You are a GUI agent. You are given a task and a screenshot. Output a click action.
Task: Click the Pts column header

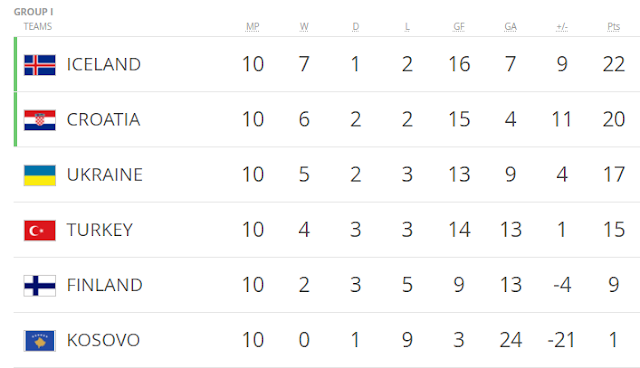(613, 27)
